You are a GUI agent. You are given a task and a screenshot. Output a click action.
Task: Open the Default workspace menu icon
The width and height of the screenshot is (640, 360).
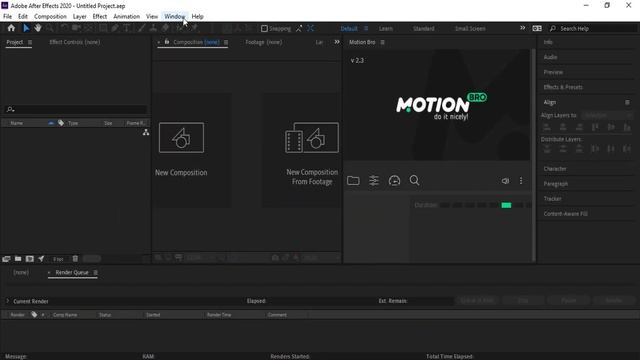(x=366, y=28)
